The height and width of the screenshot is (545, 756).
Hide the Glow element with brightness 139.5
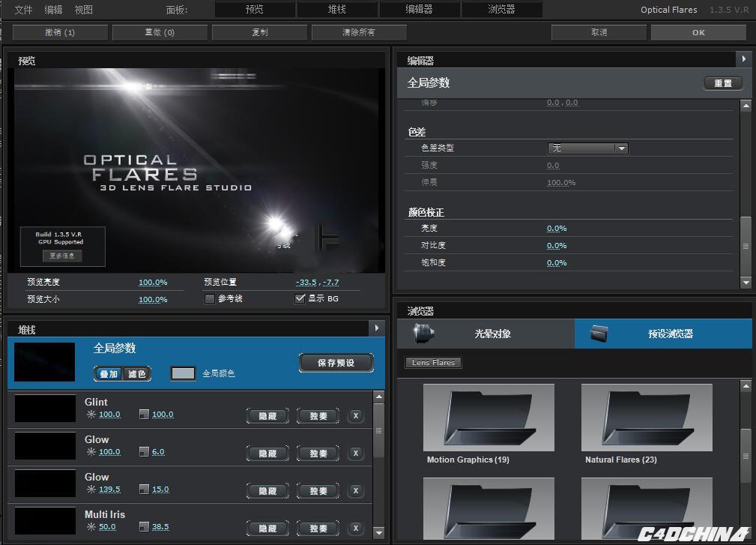click(267, 491)
